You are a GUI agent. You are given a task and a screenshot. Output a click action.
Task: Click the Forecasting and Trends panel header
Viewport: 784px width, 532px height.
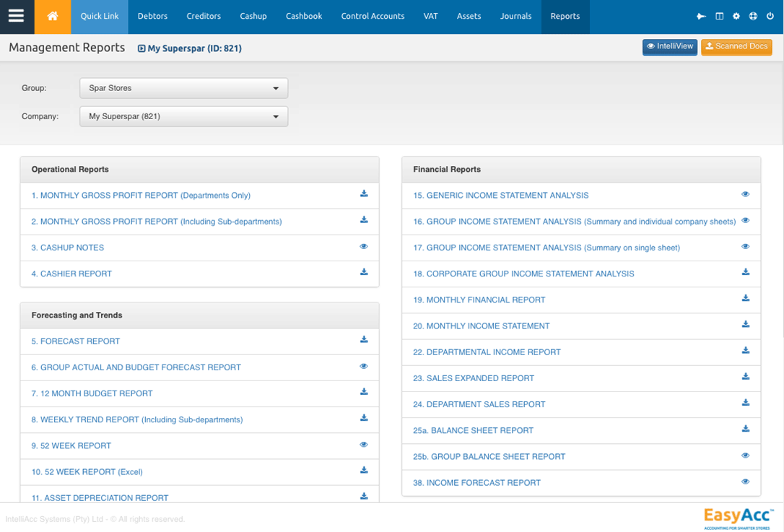click(x=199, y=315)
